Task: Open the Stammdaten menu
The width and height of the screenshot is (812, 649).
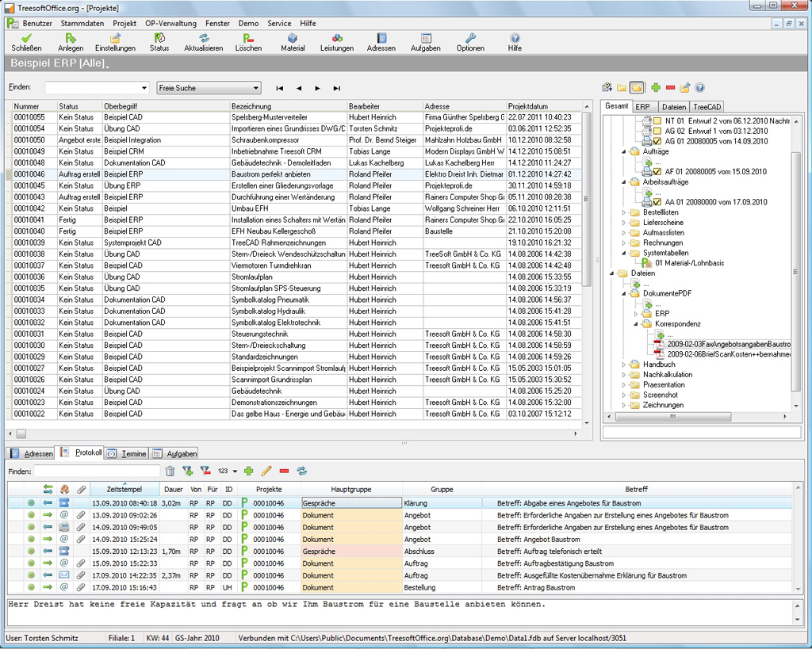Action: tap(82, 23)
